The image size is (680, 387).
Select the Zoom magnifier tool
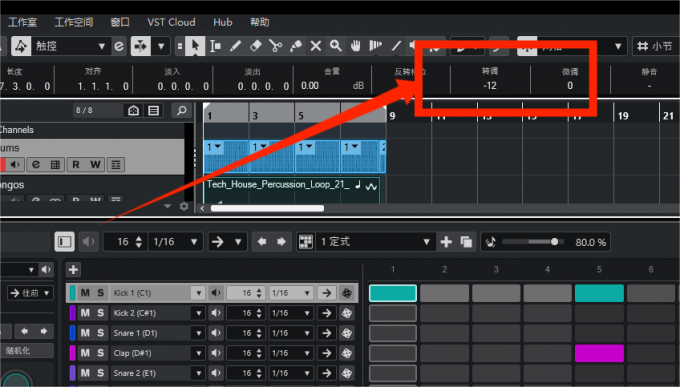pos(336,46)
